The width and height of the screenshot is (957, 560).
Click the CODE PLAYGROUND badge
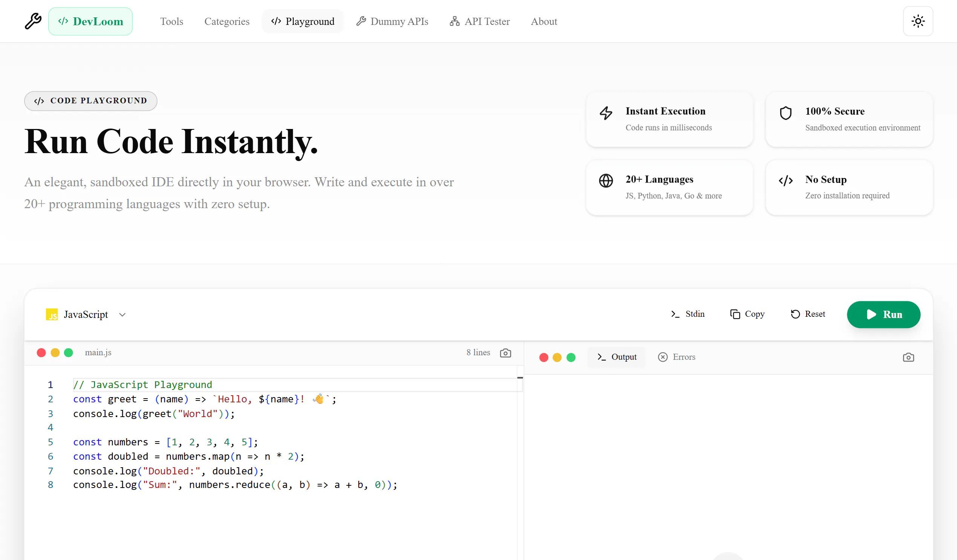coord(90,101)
